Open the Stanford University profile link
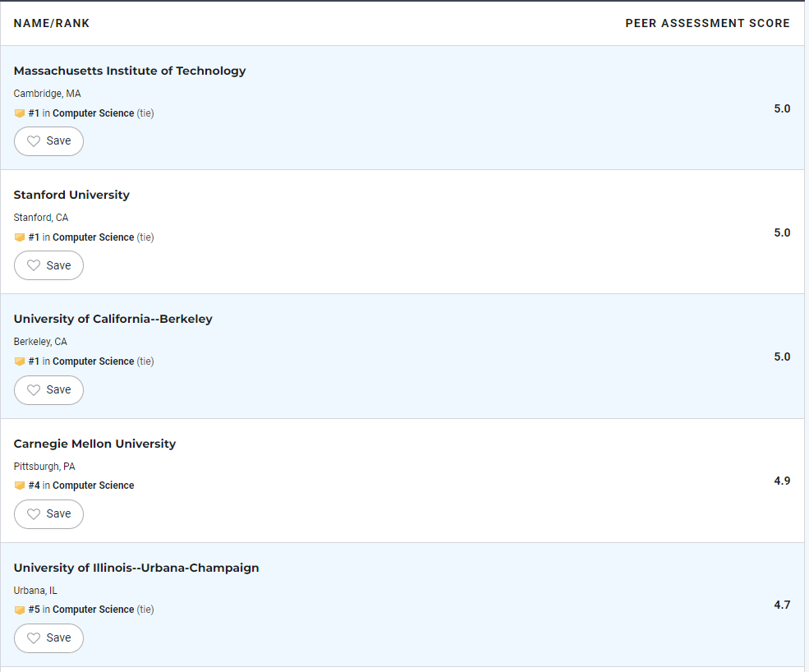The width and height of the screenshot is (809, 672). click(71, 195)
